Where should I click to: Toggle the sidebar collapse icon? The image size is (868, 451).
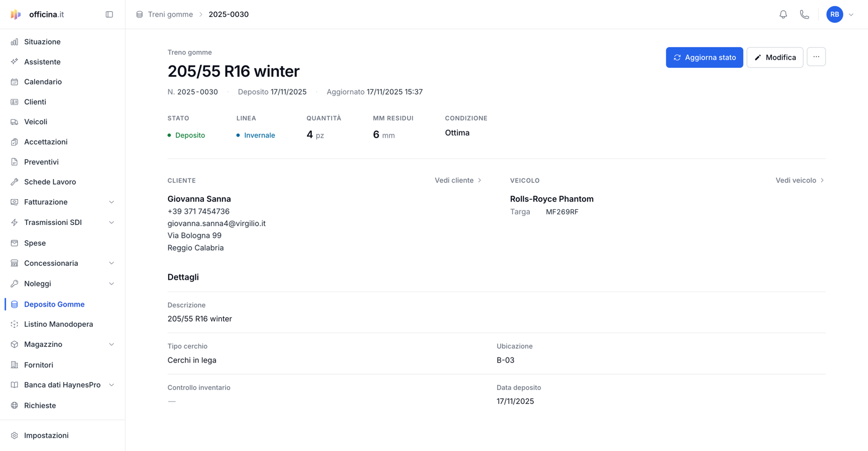[109, 15]
